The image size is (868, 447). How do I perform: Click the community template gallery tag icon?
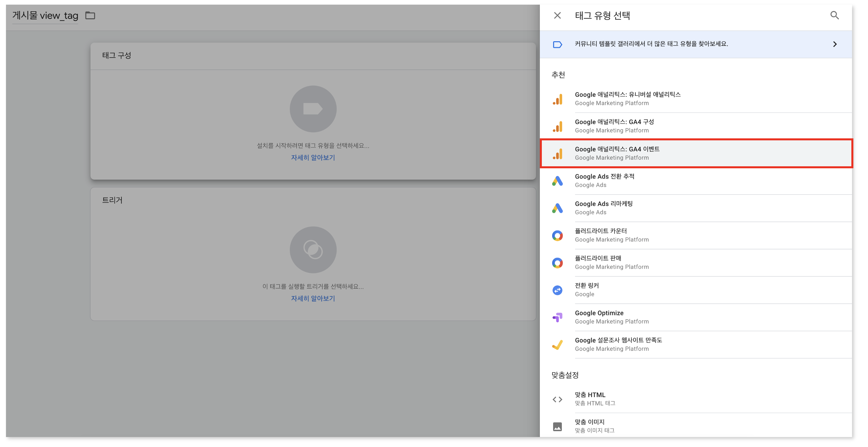click(x=557, y=45)
